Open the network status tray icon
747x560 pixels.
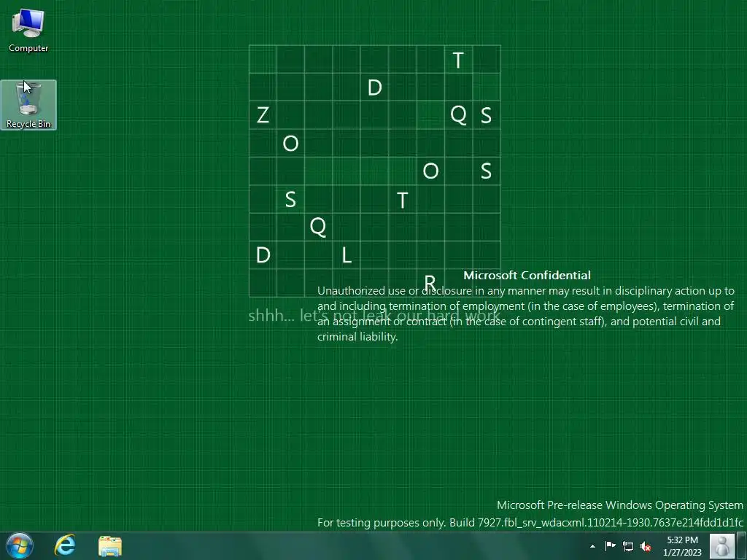pos(628,547)
